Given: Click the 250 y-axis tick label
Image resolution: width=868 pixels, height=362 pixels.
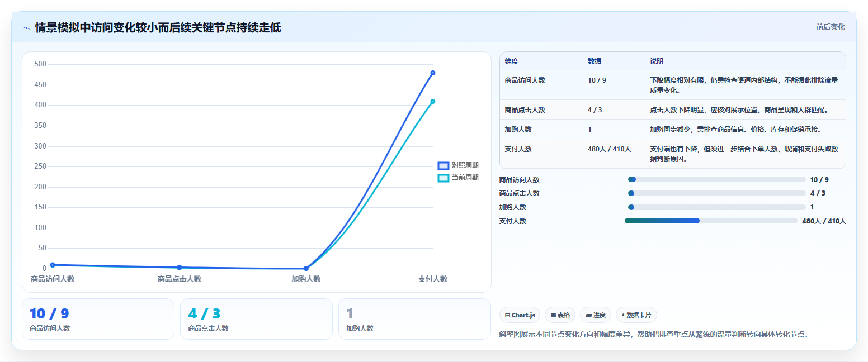Looking at the screenshot, I should pos(40,166).
